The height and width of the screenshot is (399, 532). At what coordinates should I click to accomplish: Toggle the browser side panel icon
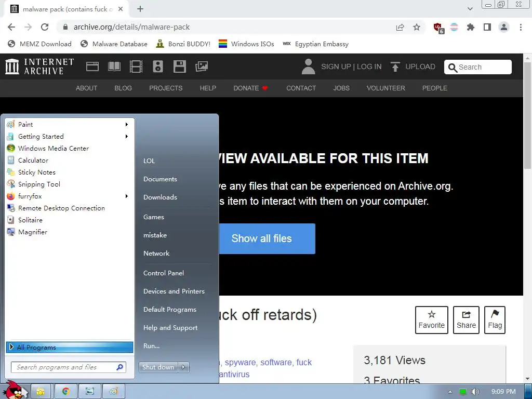pos(487,27)
